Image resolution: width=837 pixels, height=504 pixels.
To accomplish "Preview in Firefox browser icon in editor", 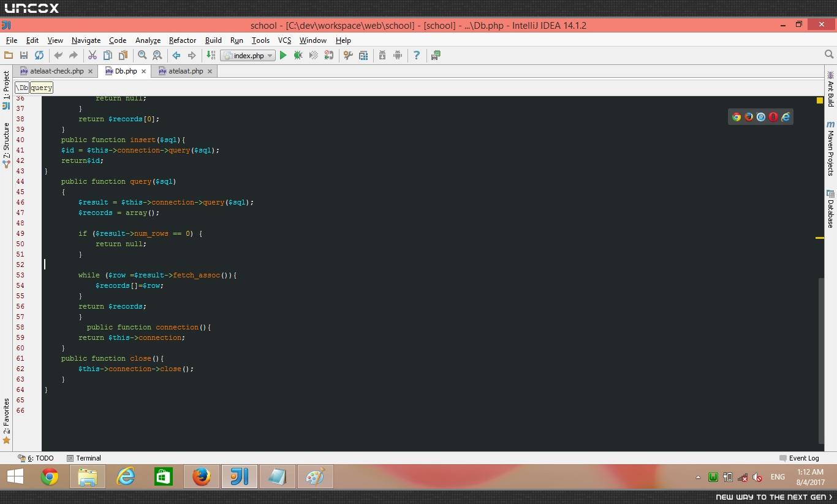I will 749,117.
